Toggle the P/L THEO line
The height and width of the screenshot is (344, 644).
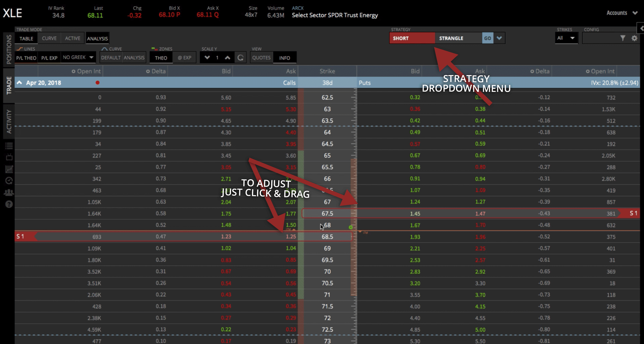(26, 58)
